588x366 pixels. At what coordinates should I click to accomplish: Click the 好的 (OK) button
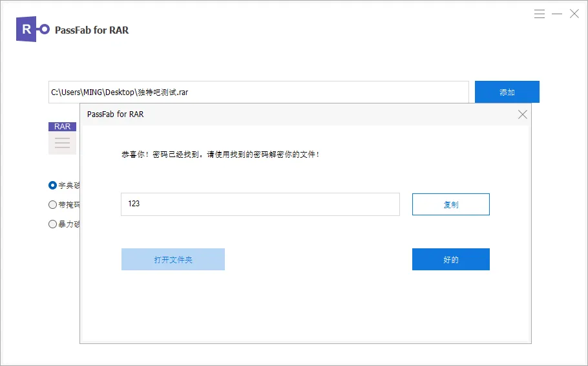pos(451,259)
